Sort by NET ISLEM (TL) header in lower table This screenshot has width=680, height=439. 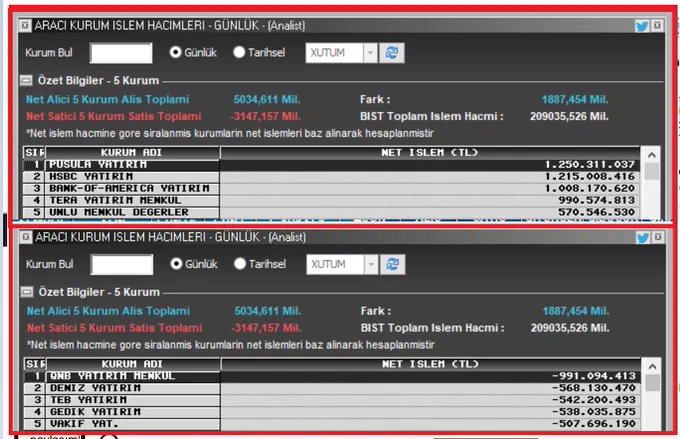430,364
